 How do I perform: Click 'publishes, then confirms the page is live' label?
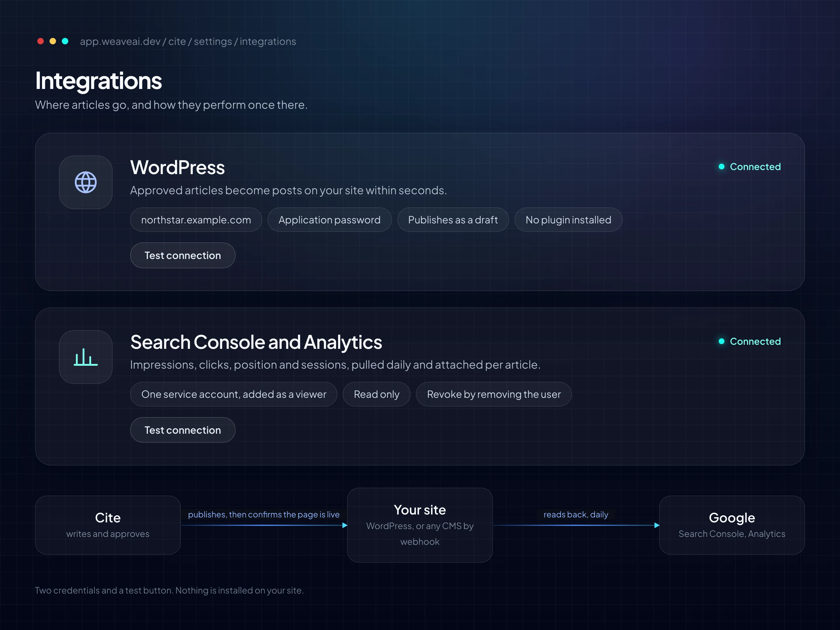(x=264, y=514)
